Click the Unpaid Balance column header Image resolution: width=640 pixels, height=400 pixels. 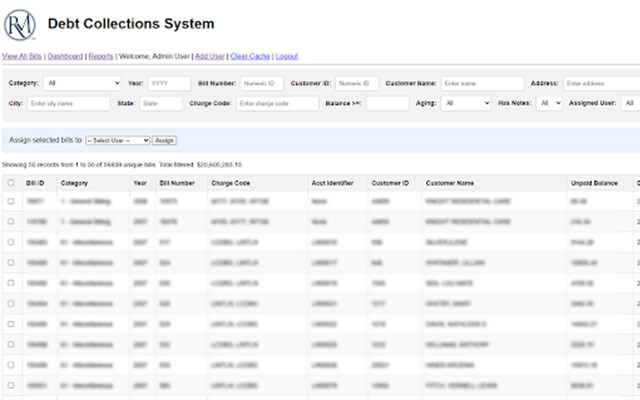[x=594, y=183]
